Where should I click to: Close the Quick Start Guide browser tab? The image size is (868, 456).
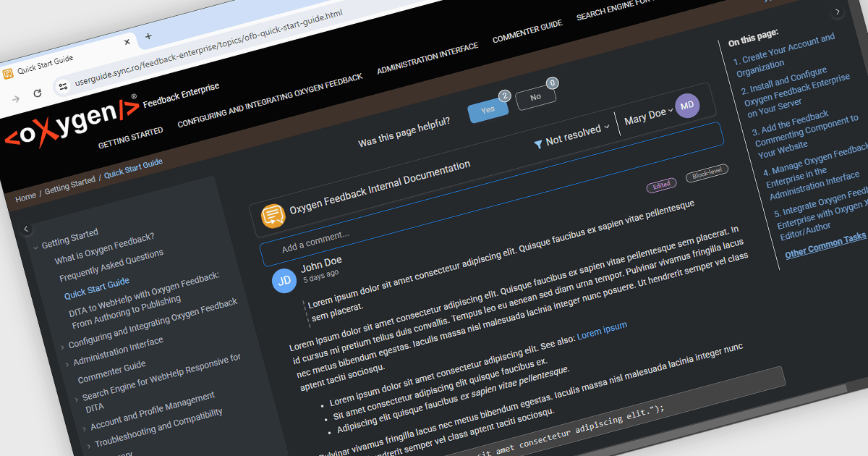click(x=127, y=42)
